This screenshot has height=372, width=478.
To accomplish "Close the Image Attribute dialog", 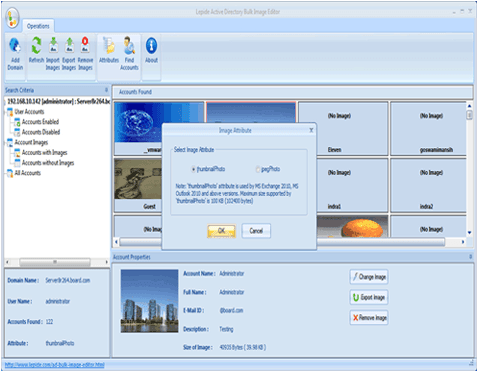I will 311,130.
